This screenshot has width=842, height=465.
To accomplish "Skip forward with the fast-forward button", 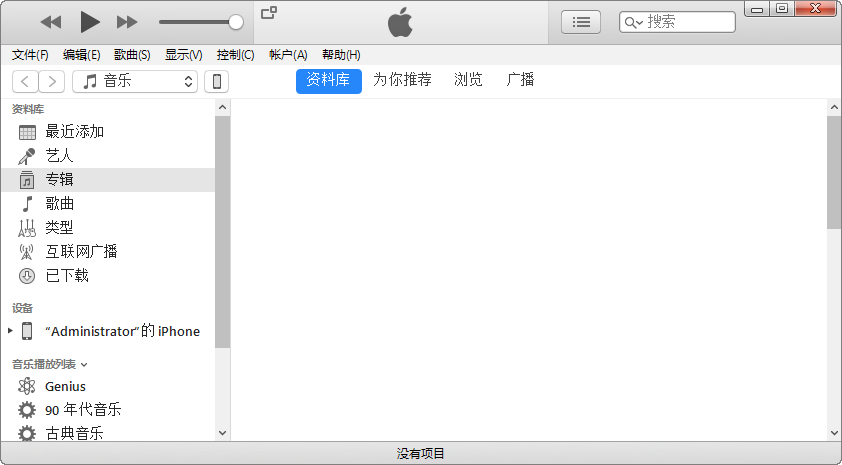I will point(127,22).
